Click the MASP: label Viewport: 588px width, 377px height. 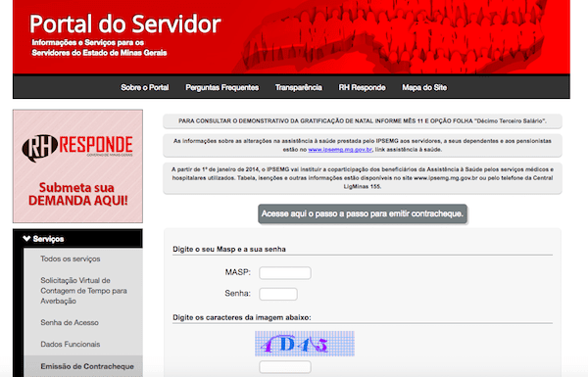(x=238, y=272)
